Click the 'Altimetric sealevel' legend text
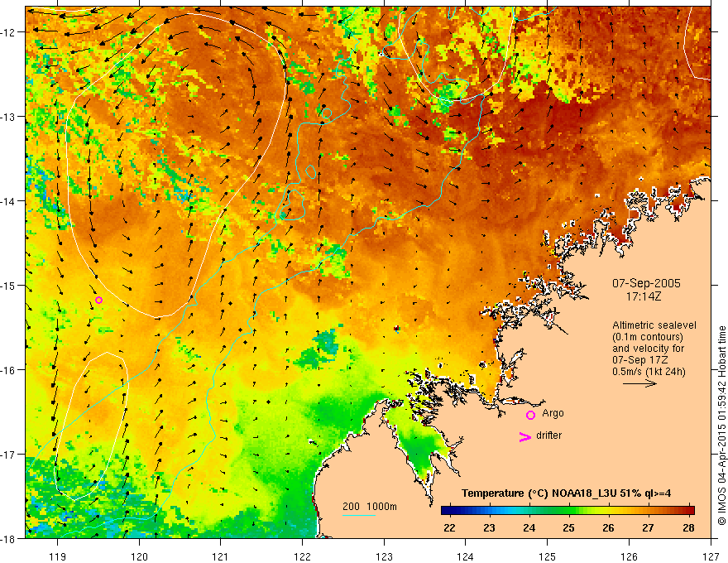 [654, 325]
